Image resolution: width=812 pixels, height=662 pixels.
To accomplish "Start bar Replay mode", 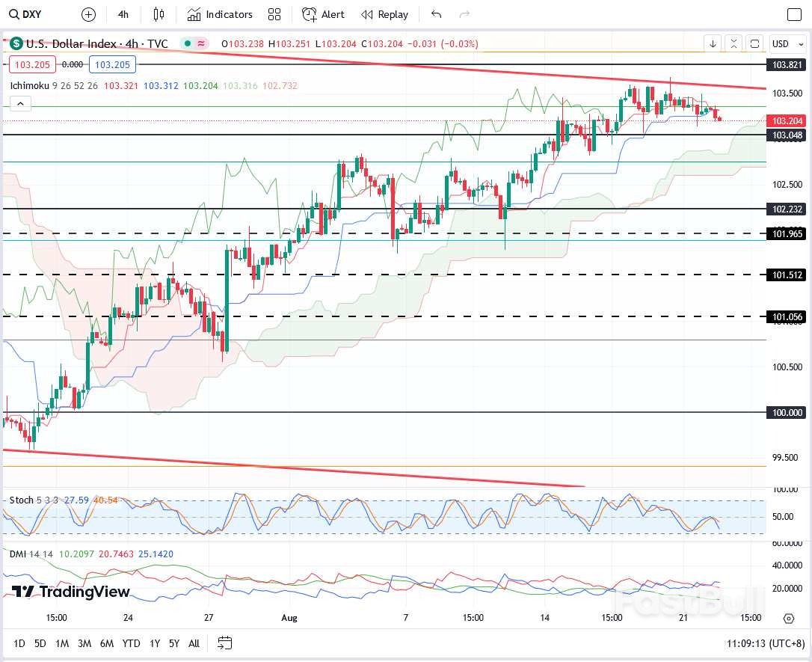I will click(x=384, y=14).
